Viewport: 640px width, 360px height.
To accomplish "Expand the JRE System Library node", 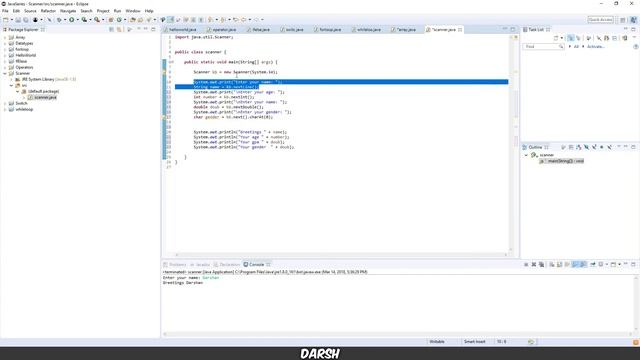I will tap(11, 79).
